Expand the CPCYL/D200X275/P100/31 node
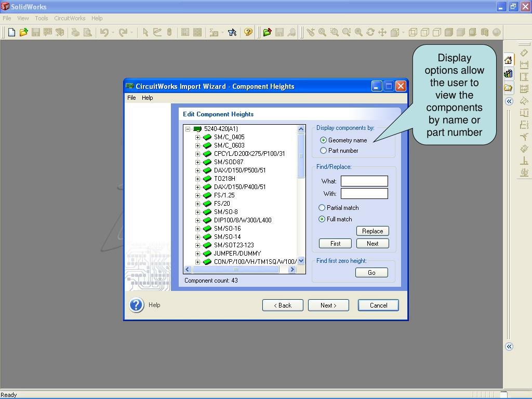Viewport: 532px width, 399px height. (197, 154)
